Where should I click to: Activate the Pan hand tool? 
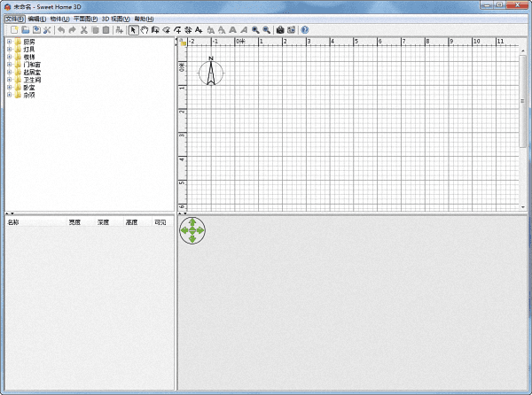pos(144,29)
